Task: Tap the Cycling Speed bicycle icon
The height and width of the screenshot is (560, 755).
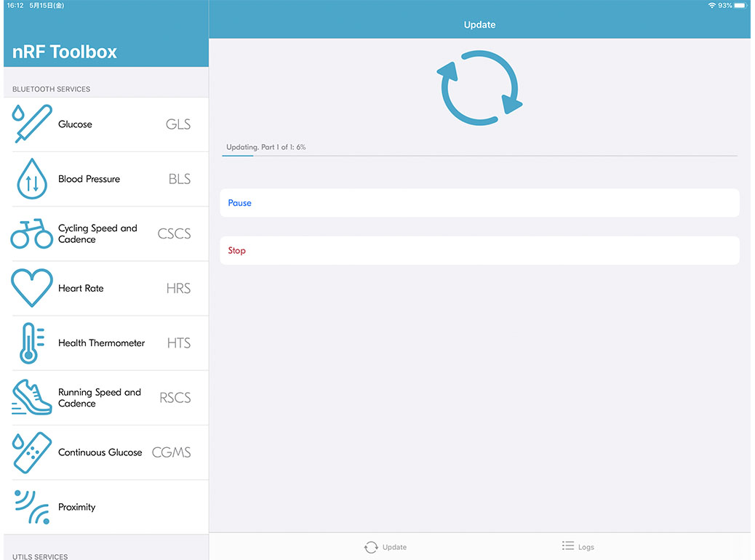Action: tap(32, 233)
